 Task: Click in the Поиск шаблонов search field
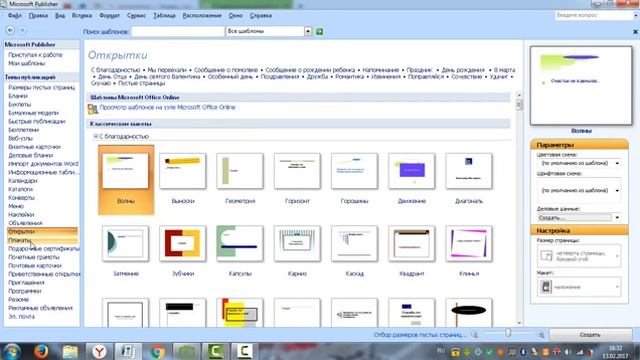[x=178, y=31]
